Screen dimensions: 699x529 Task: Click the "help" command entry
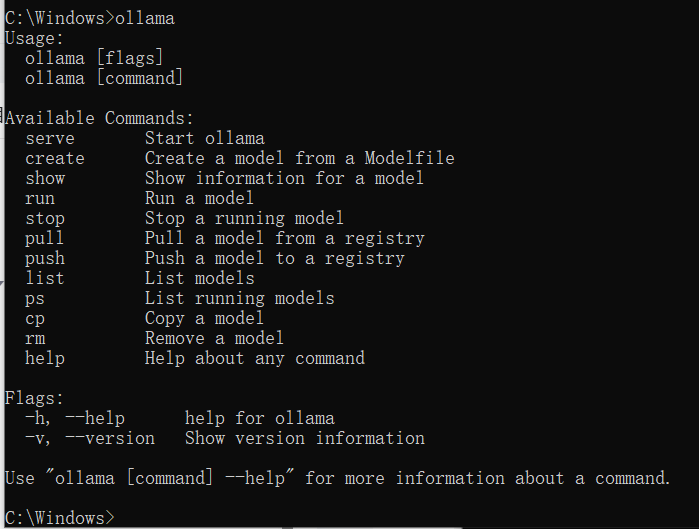pyautogui.click(x=45, y=358)
